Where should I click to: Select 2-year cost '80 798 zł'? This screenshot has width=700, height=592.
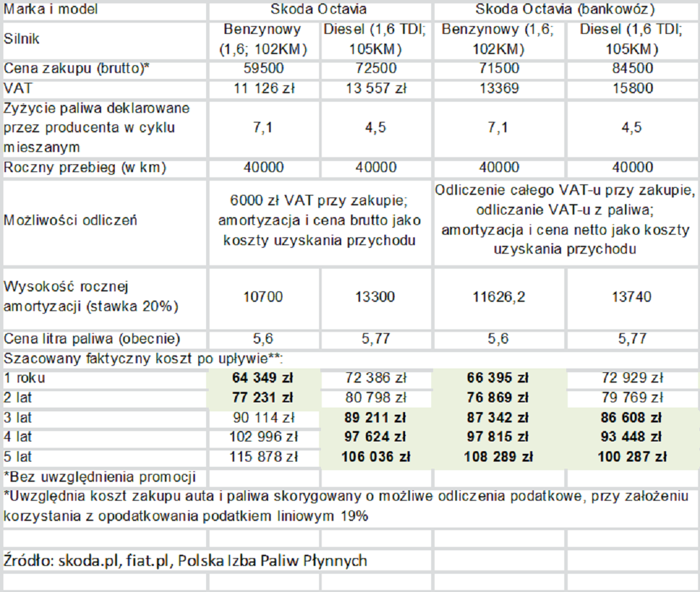pos(376,398)
